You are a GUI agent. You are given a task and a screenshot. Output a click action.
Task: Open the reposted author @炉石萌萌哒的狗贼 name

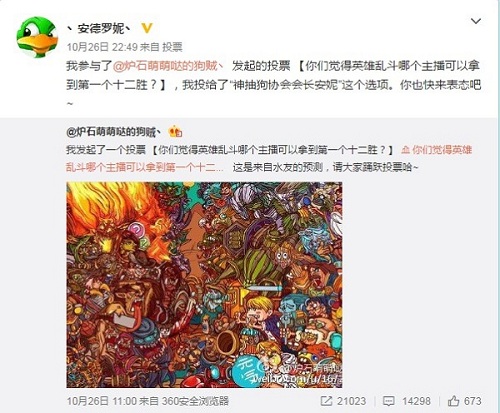[x=113, y=132]
